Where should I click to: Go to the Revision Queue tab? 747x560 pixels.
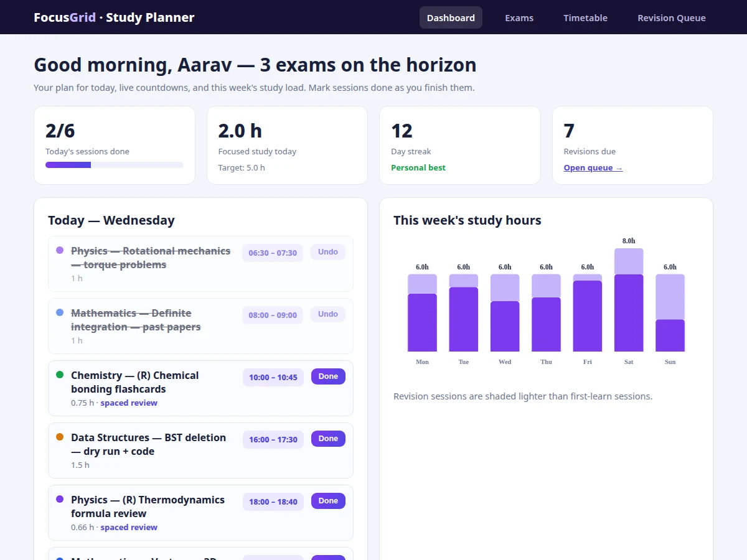[671, 17]
